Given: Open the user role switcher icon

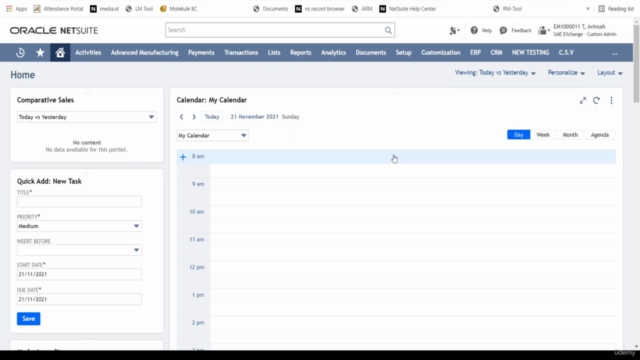Looking at the screenshot, I should pos(543,30).
